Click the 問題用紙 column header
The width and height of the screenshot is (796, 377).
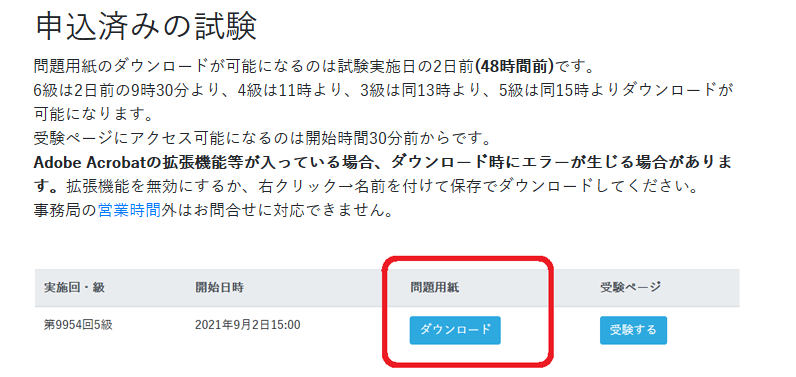pos(435,288)
